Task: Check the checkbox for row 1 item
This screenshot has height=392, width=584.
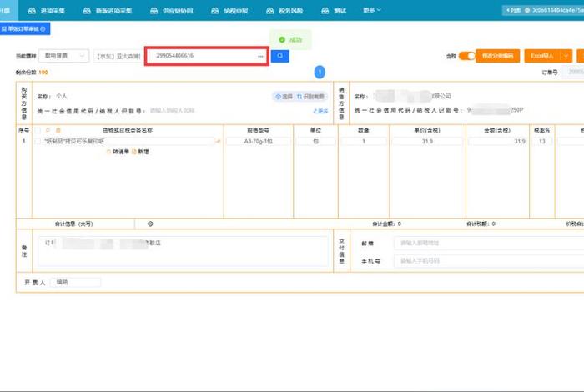Action: click(x=38, y=142)
